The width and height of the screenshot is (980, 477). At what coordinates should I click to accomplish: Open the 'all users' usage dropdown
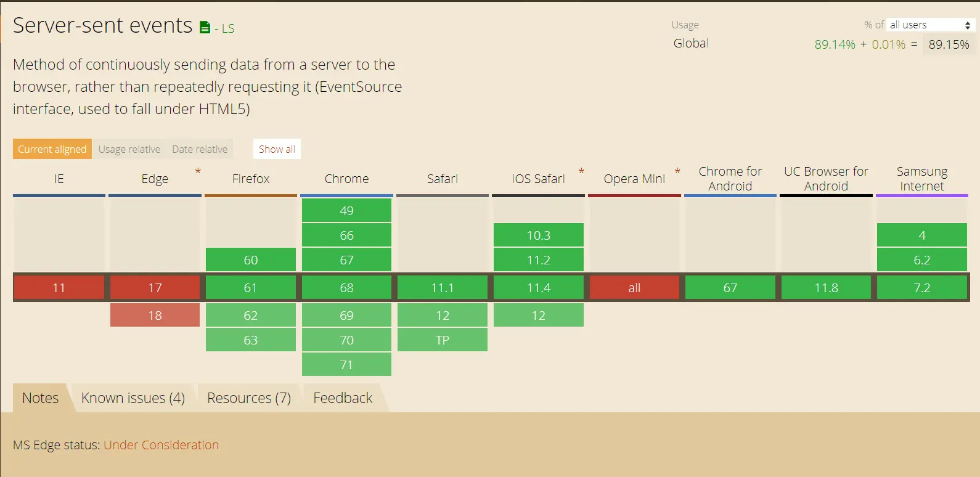[x=931, y=25]
